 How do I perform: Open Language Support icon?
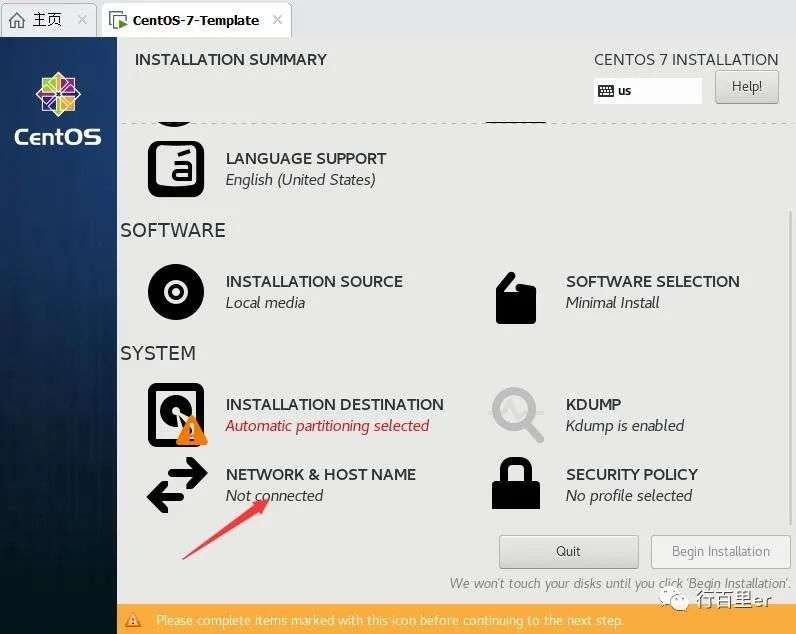[176, 169]
